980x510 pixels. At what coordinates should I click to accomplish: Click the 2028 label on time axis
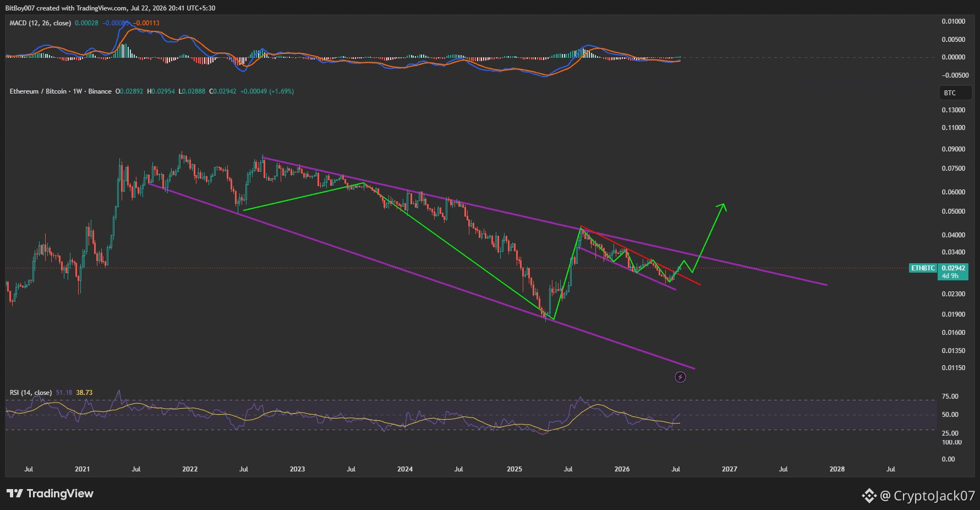[837, 469]
